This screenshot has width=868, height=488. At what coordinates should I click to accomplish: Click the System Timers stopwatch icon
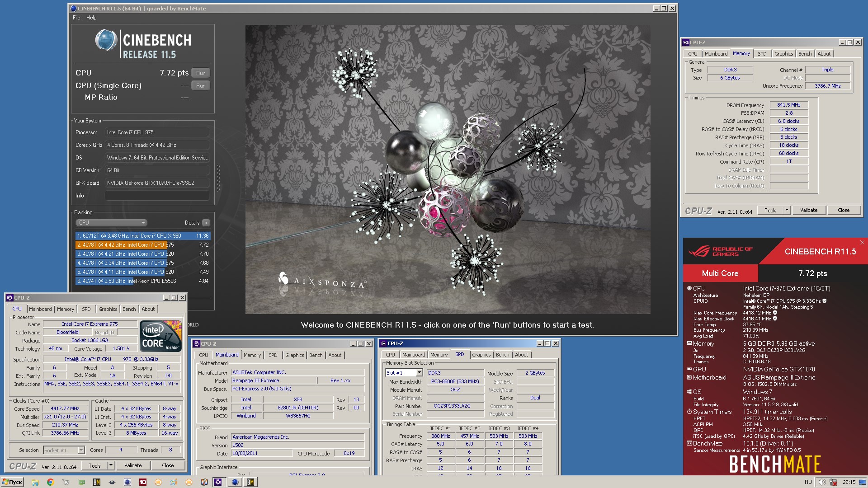689,412
